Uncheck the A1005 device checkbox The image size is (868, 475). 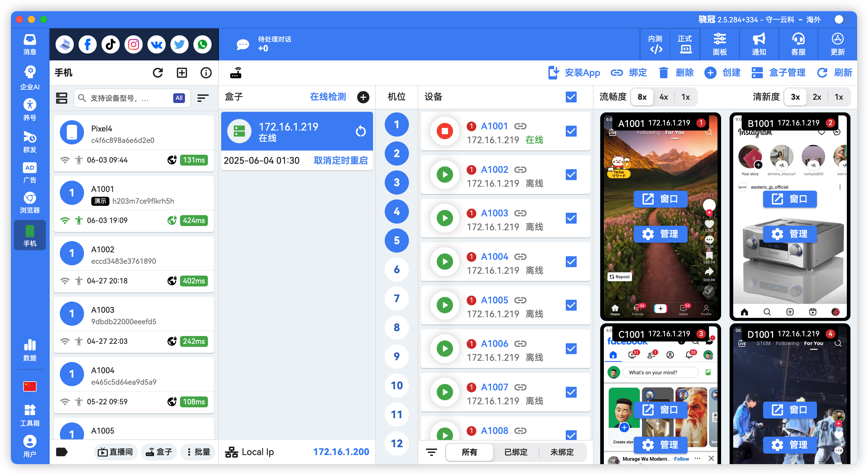click(x=571, y=305)
